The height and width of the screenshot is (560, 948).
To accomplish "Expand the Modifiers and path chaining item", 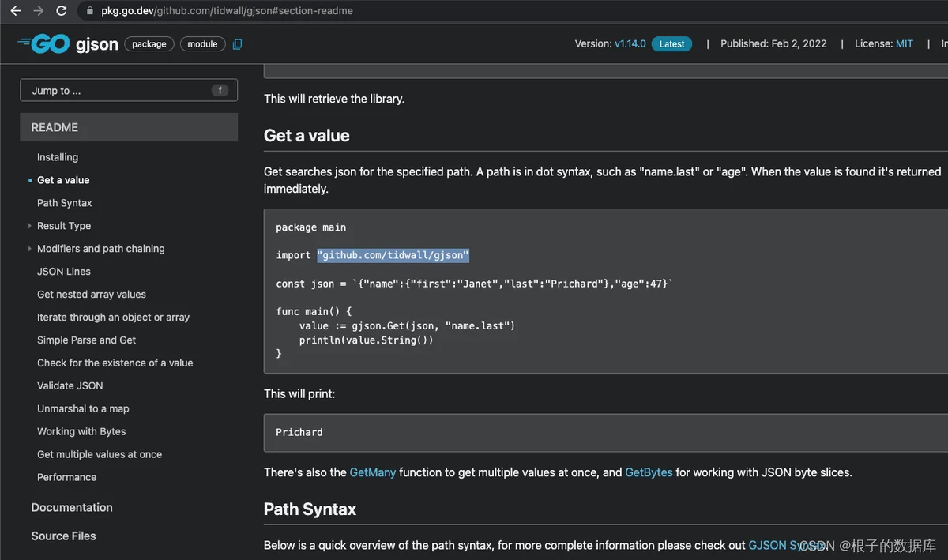I will pos(30,249).
